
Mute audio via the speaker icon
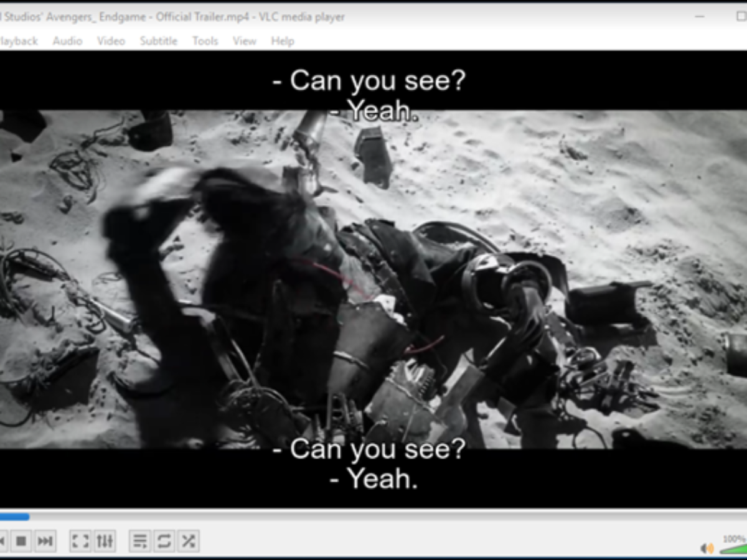coord(707,548)
